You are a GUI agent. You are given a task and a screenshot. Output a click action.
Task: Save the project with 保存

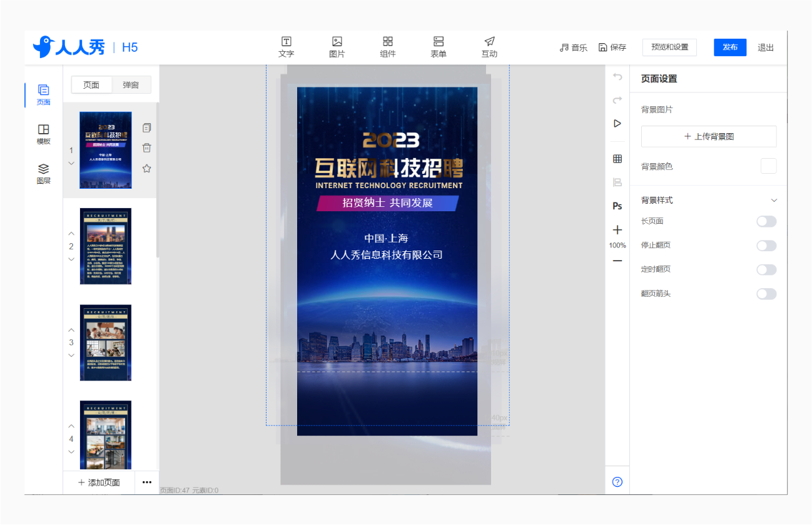[612, 47]
